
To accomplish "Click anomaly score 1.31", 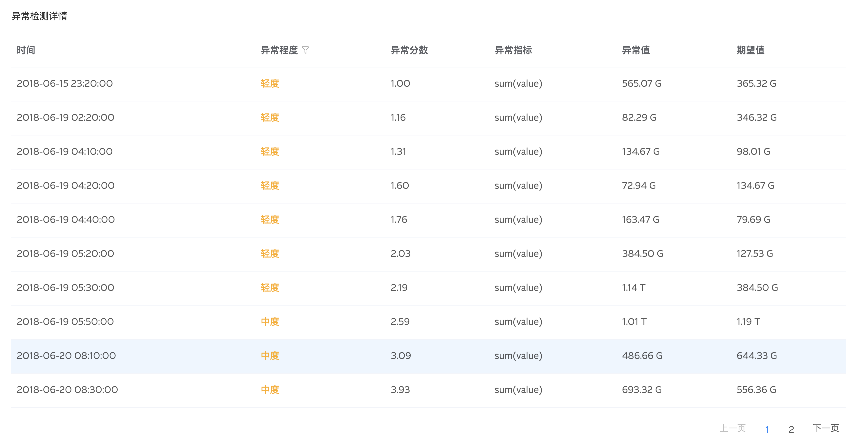I will pos(398,151).
